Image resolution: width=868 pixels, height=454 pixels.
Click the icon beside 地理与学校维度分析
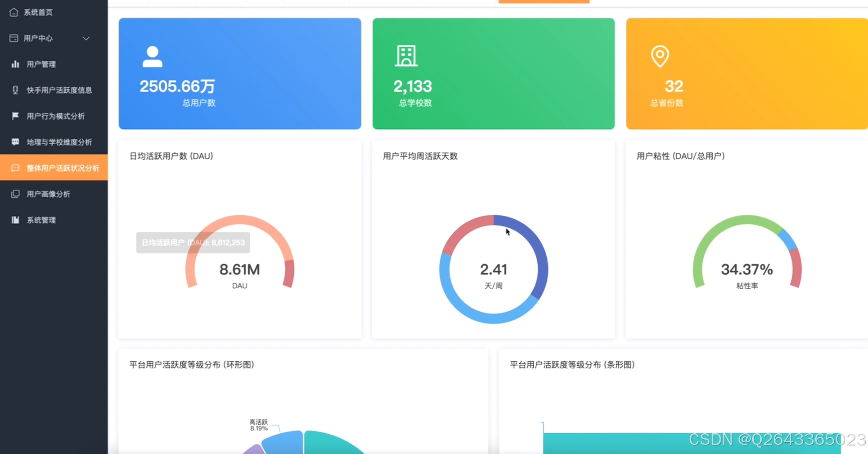(15, 142)
